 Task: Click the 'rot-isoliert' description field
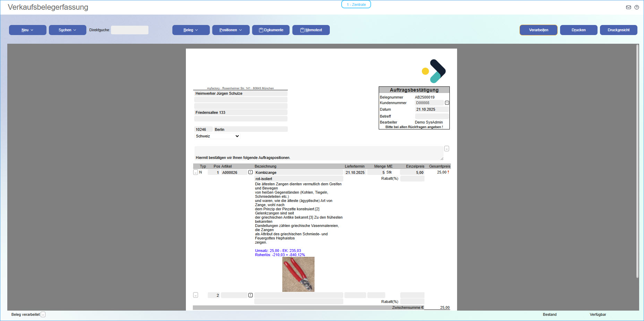[299, 179]
